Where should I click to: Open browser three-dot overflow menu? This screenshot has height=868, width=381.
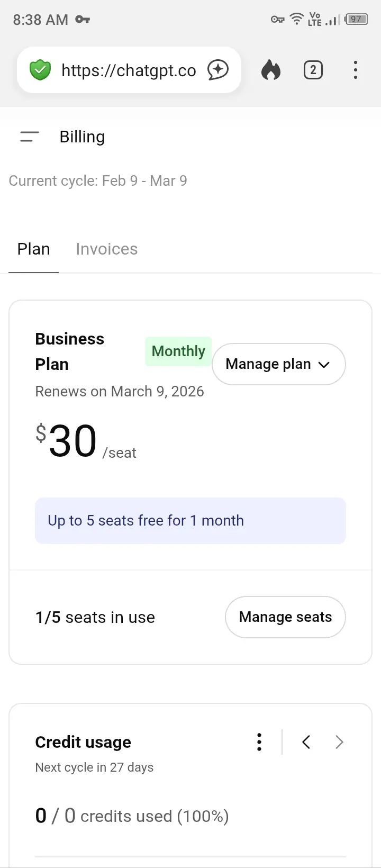point(356,70)
